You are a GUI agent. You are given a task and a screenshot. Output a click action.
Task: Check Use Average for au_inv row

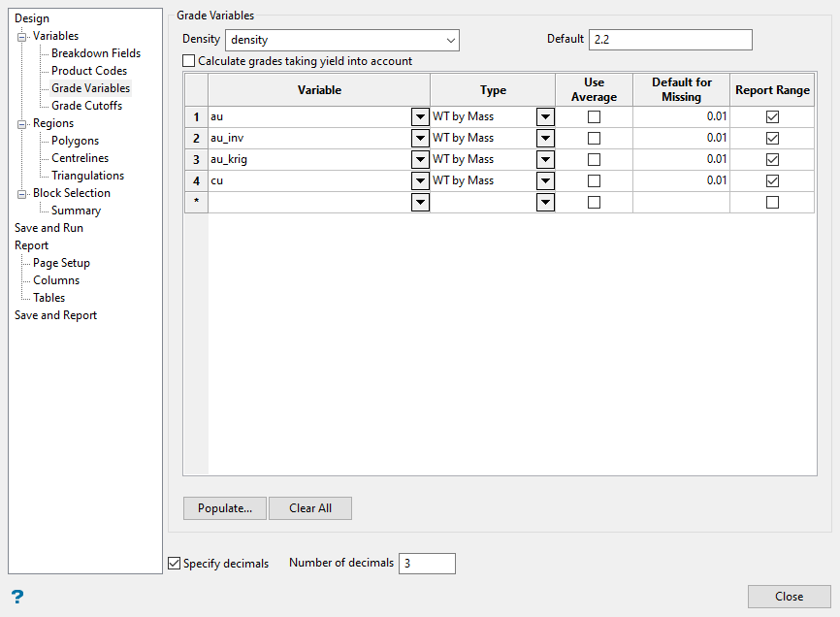pos(594,139)
